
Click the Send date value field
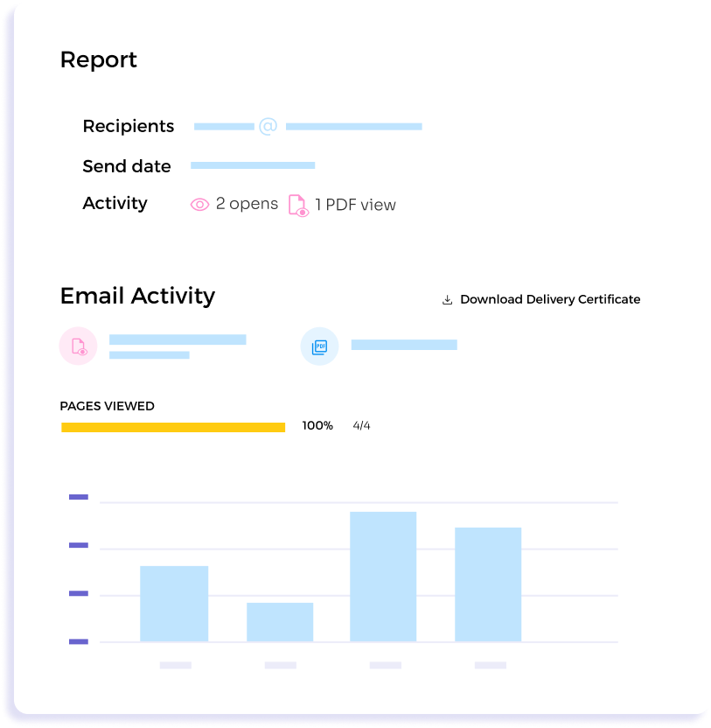click(x=253, y=164)
